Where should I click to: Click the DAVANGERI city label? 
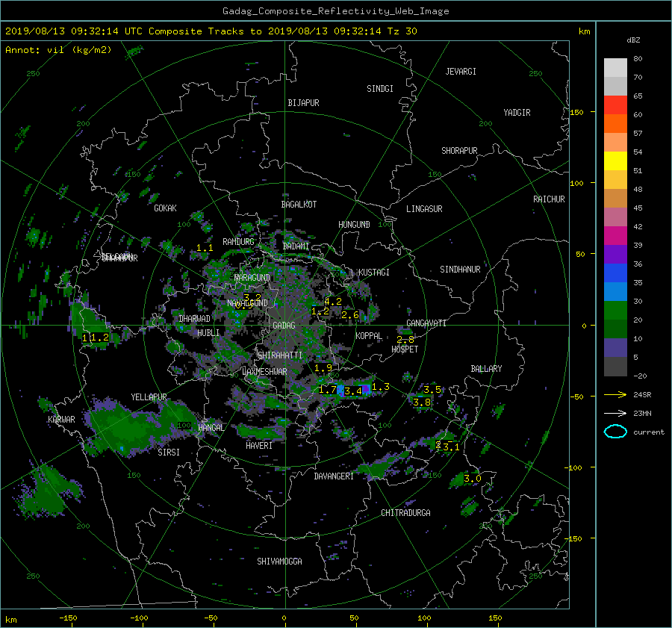334,476
